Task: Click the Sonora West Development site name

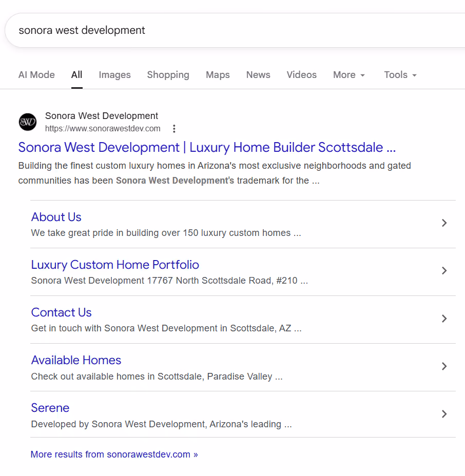Action: [102, 115]
